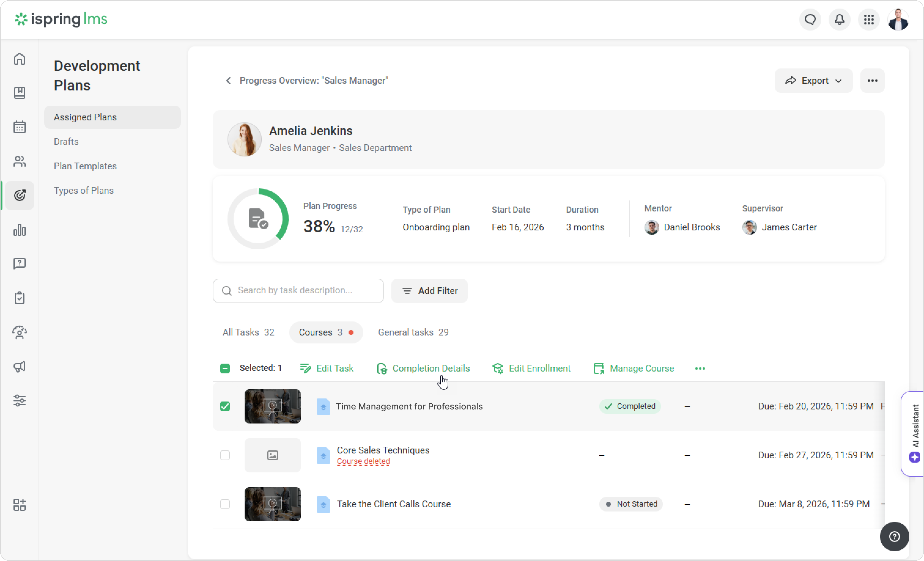The height and width of the screenshot is (561, 924).
Task: Open the apps grid icon
Action: pyautogui.click(x=868, y=20)
